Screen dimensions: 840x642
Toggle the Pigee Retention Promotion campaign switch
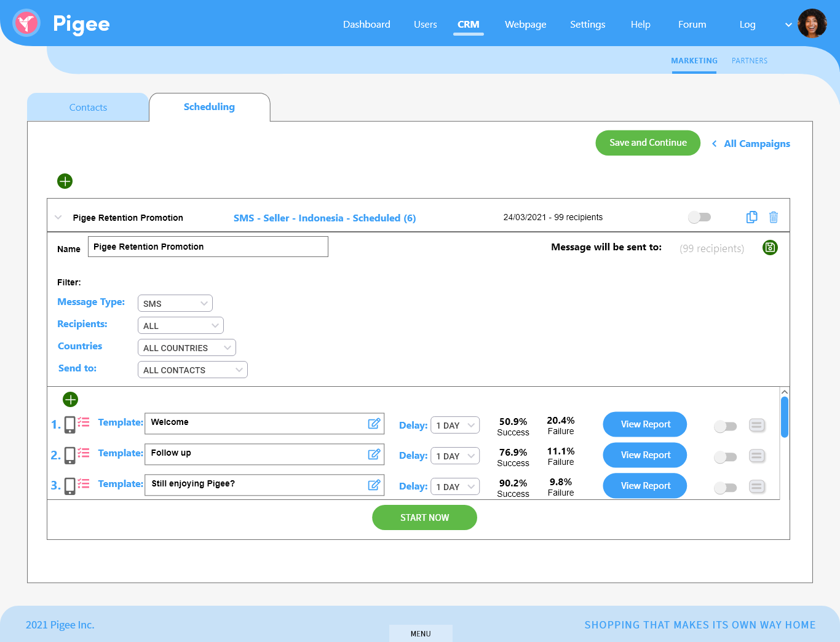pos(700,217)
